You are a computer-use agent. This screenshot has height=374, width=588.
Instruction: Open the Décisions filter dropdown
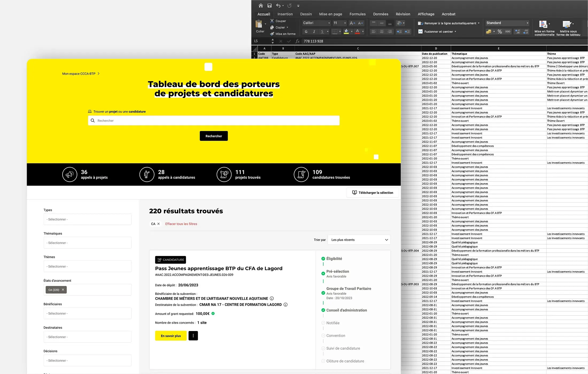tap(87, 360)
